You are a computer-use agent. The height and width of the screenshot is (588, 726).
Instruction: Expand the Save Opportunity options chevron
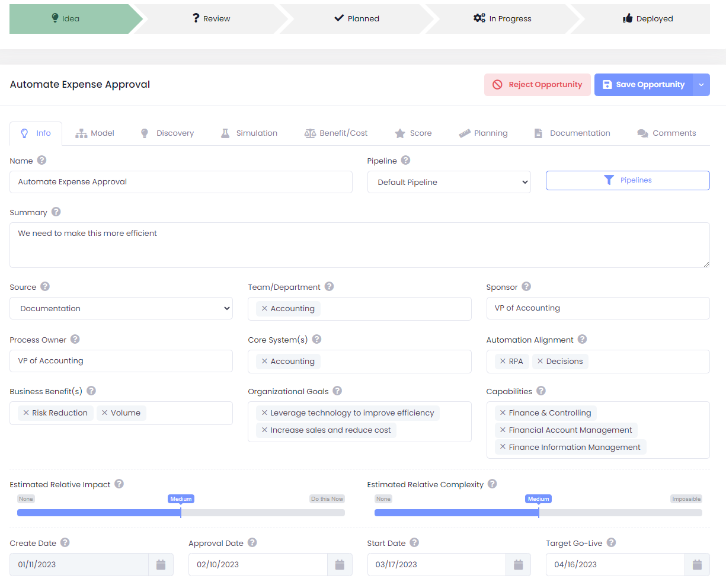(x=701, y=84)
